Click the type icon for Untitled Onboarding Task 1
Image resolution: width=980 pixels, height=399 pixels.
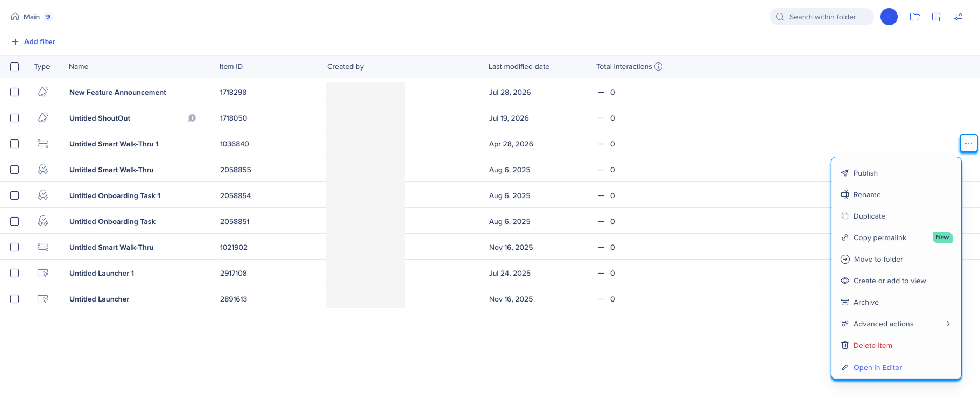coord(43,195)
